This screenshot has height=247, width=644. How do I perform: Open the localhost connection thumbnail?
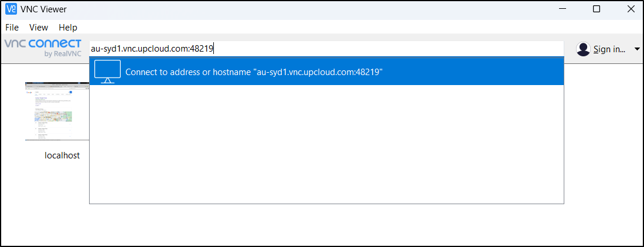point(57,111)
